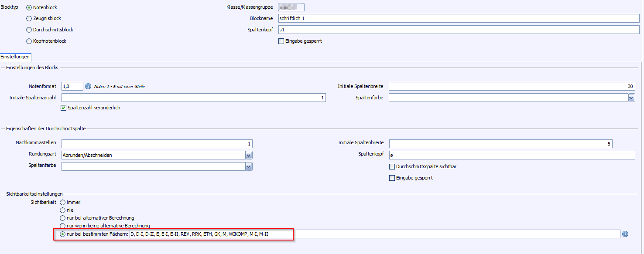Viewport: 644px width, 254px height.
Task: Set visibility to nie
Action: point(63,210)
